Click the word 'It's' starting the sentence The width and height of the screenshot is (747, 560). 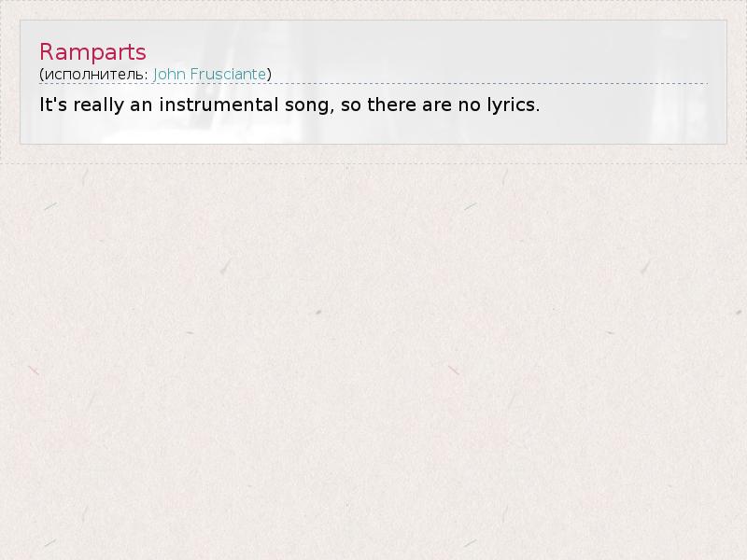click(53, 105)
